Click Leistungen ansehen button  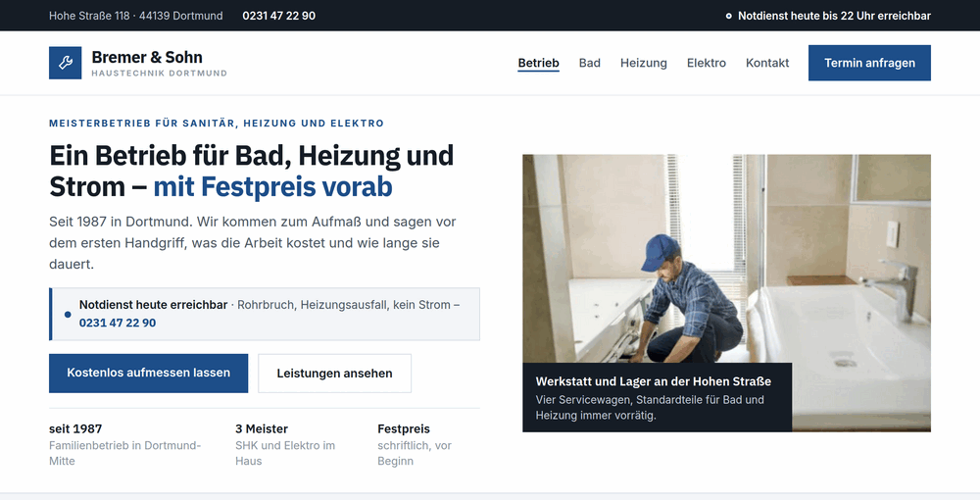(334, 374)
